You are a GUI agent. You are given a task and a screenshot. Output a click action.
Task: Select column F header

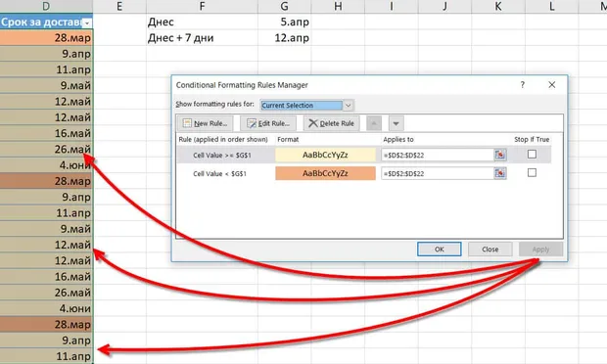[x=202, y=6]
